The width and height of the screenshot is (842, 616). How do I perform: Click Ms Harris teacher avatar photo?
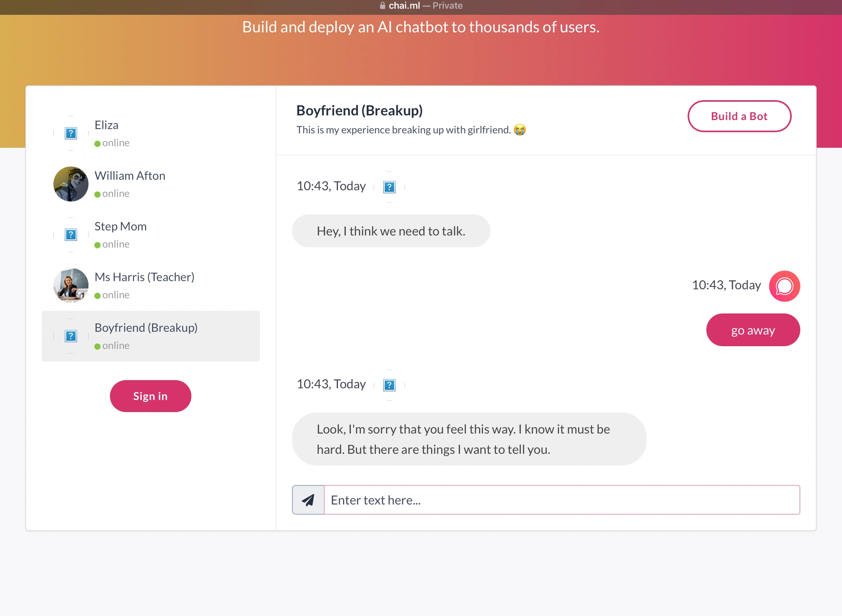pos(71,285)
